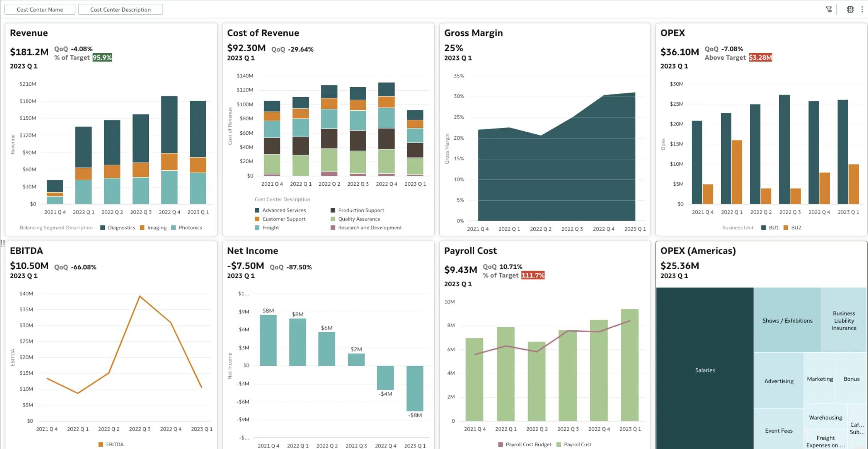Click the EBITDA legend marker
This screenshot has width=868, height=449.
point(101,444)
